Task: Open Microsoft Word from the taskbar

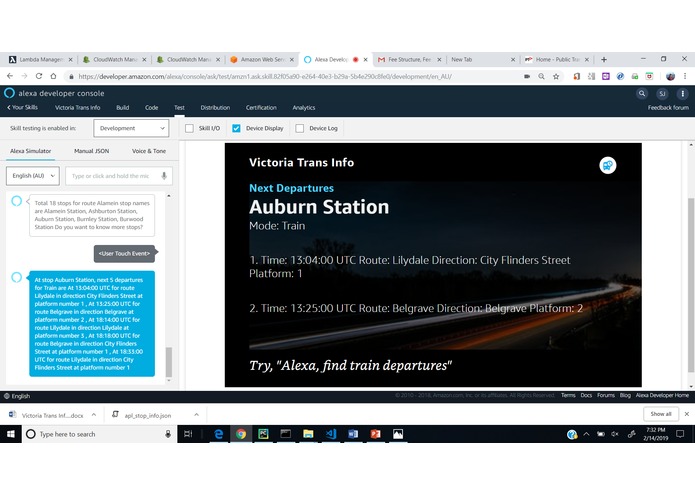Action: pos(353,434)
